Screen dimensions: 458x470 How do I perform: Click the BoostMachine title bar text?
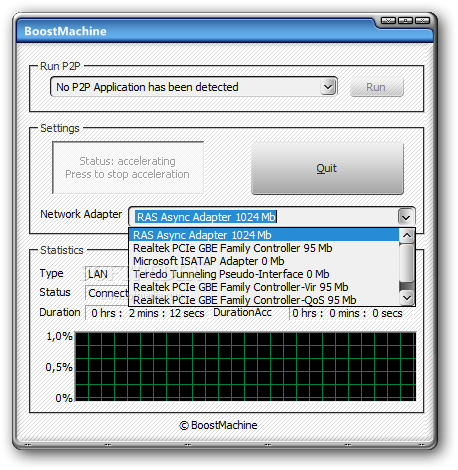[x=65, y=31]
